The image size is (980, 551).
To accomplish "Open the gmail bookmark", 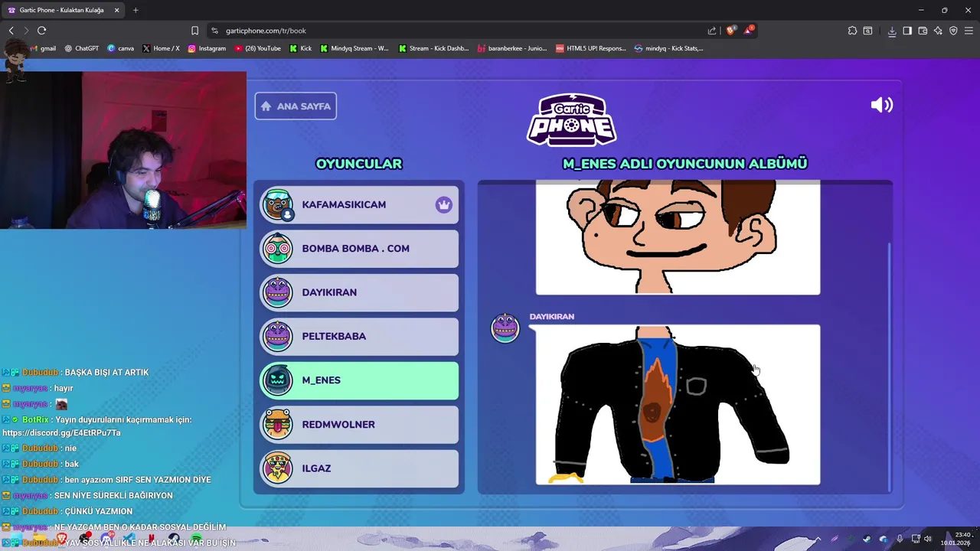I will coord(42,48).
